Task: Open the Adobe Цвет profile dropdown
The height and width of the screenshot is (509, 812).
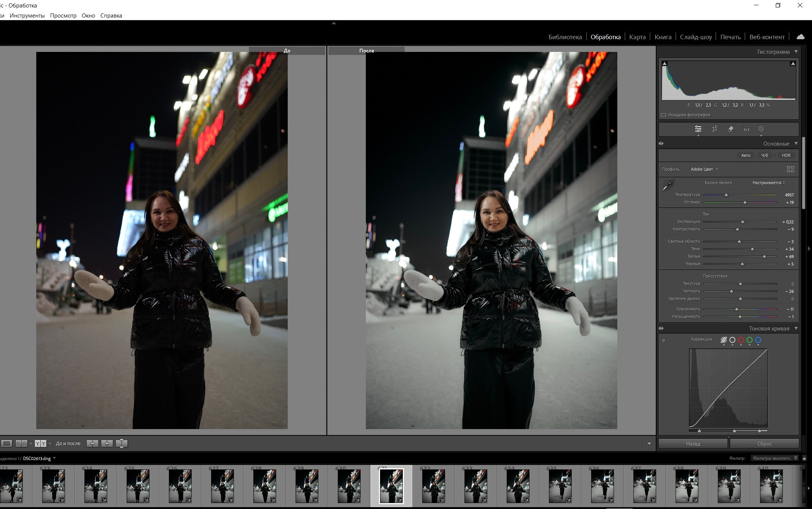Action: click(704, 169)
